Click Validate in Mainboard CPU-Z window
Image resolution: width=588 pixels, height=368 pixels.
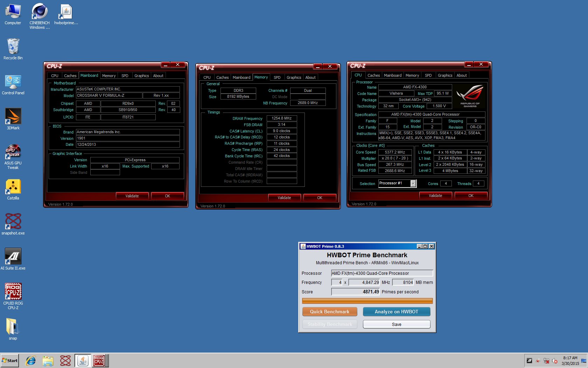click(x=132, y=196)
